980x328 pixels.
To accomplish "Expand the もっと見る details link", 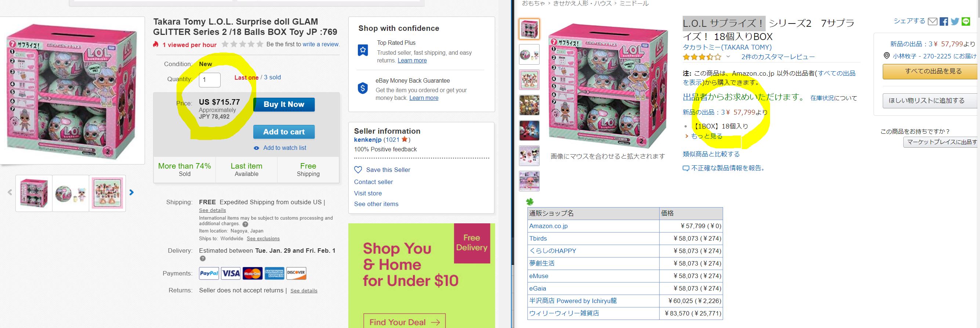I will click(x=706, y=136).
